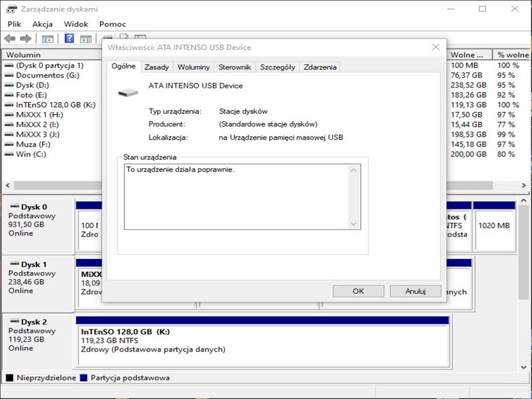Select the drive icon beside Win (C:)
The width and height of the screenshot is (532, 399).
coord(9,154)
